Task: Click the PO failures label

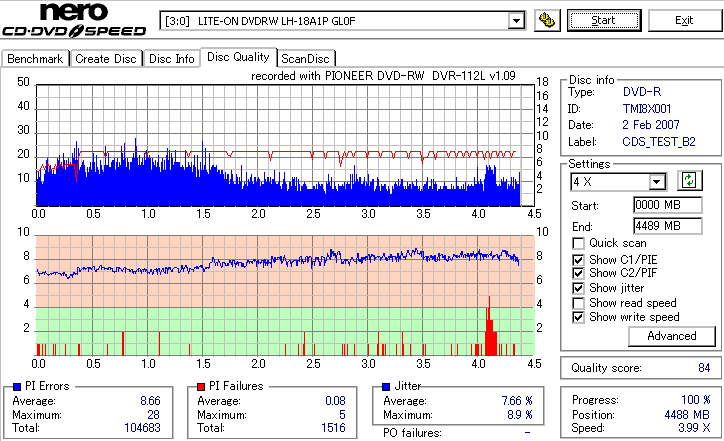Action: [x=412, y=433]
